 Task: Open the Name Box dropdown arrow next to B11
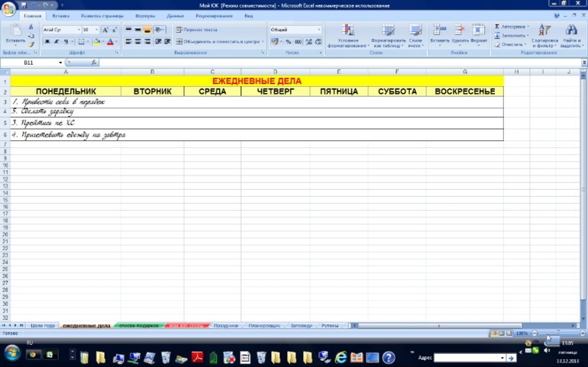[x=60, y=63]
